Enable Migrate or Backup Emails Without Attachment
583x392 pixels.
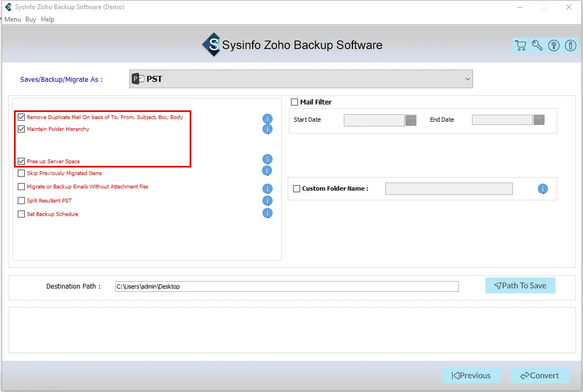(x=21, y=186)
